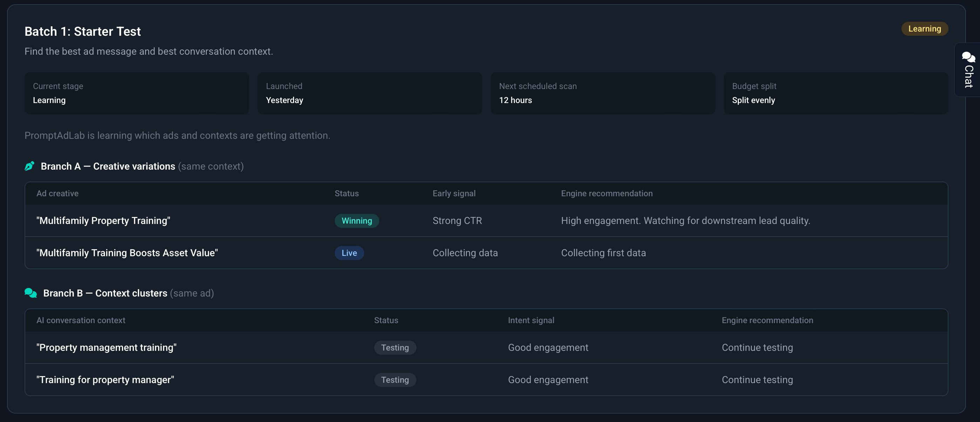Click the Ad creative column header
Screen dimensions: 980x422
tap(57, 193)
